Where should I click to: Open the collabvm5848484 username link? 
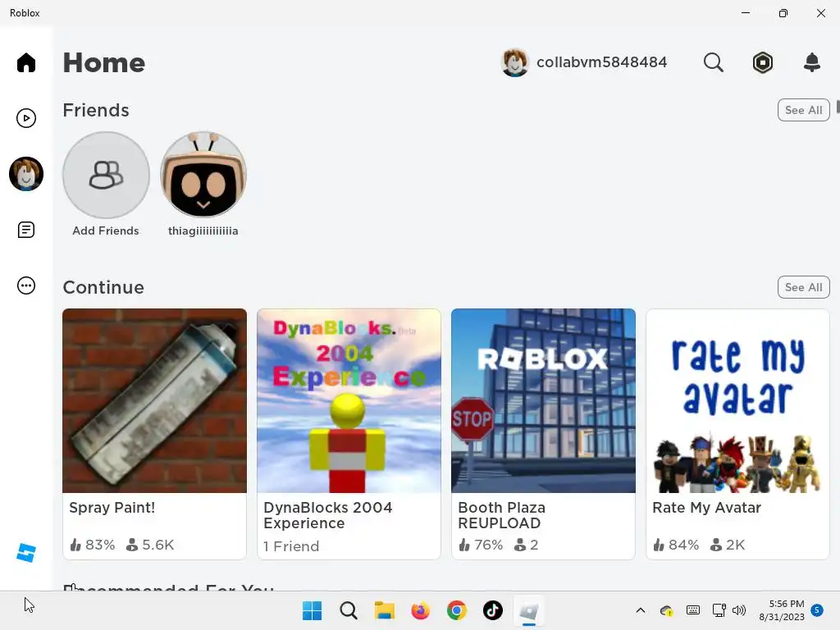(x=601, y=62)
